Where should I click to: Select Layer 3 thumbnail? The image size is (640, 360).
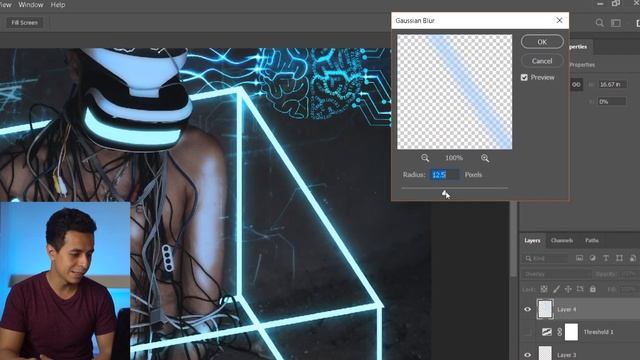[x=545, y=353]
